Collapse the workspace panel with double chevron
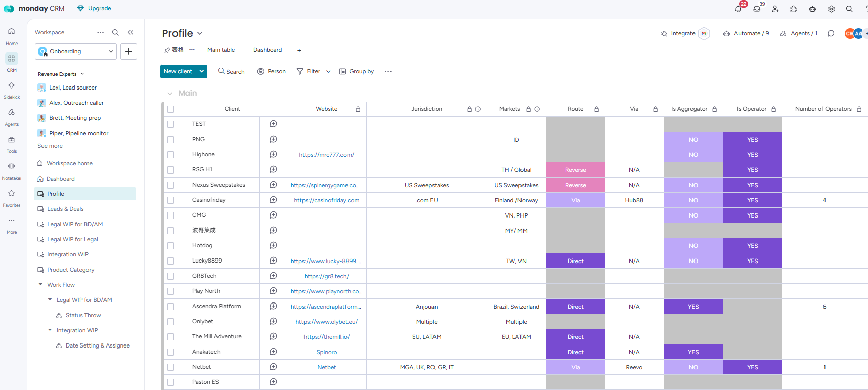The height and width of the screenshot is (390, 868). point(131,32)
